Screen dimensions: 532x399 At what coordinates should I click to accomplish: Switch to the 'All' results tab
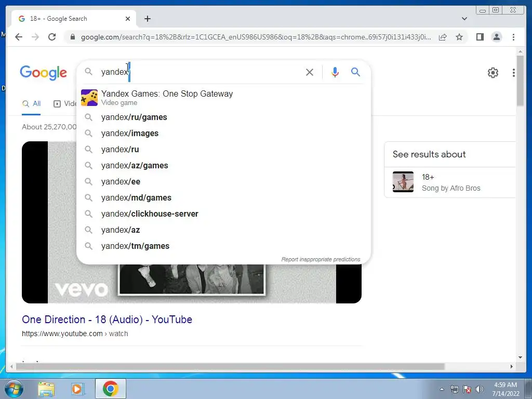click(x=31, y=104)
